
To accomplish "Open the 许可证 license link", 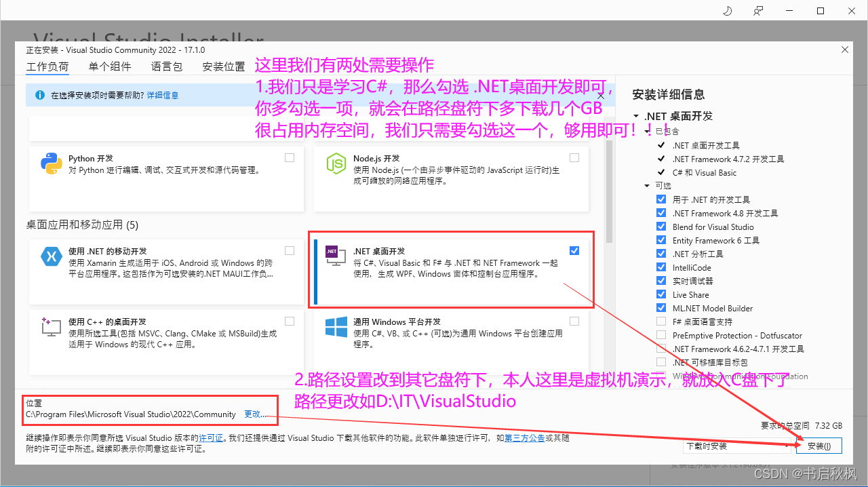I will pyautogui.click(x=210, y=438).
